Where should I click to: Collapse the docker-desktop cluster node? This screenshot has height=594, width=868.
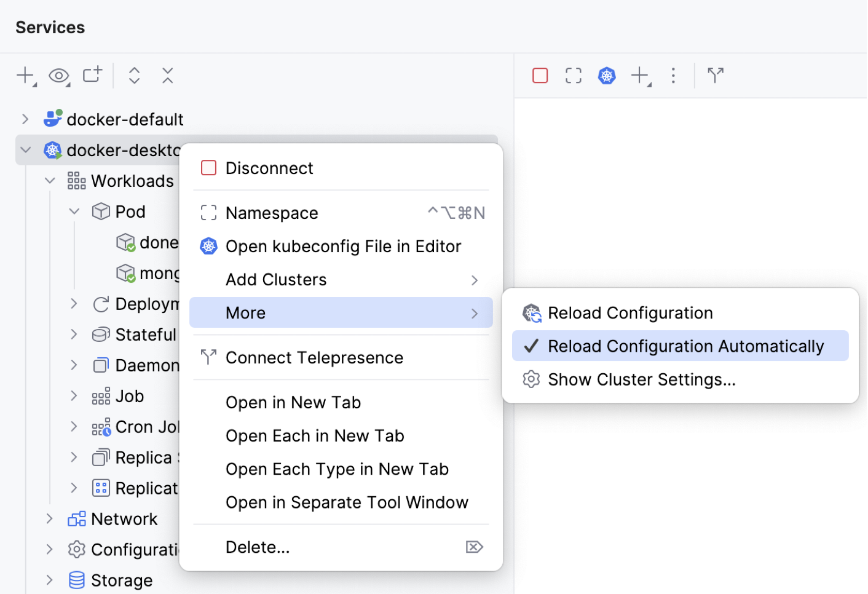[25, 149]
